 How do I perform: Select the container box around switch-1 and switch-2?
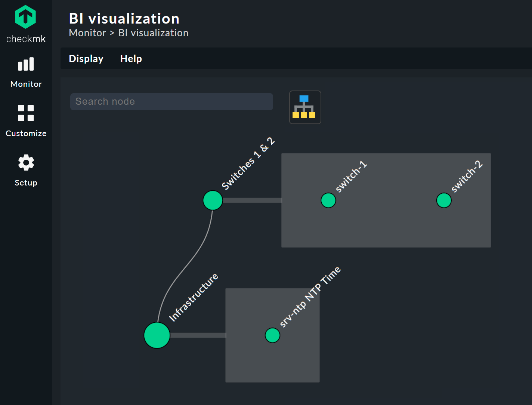pos(386,232)
